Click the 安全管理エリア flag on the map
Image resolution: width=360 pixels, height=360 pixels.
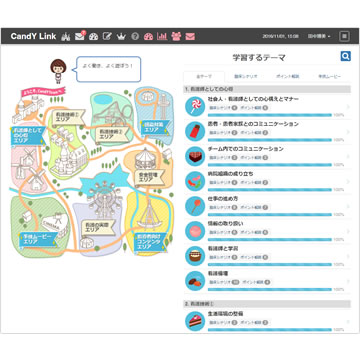pos(149,177)
